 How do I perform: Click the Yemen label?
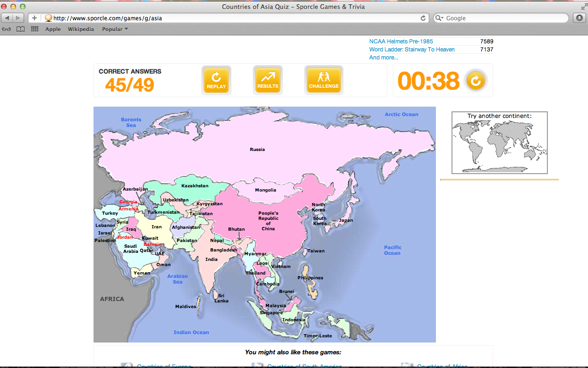click(x=142, y=273)
